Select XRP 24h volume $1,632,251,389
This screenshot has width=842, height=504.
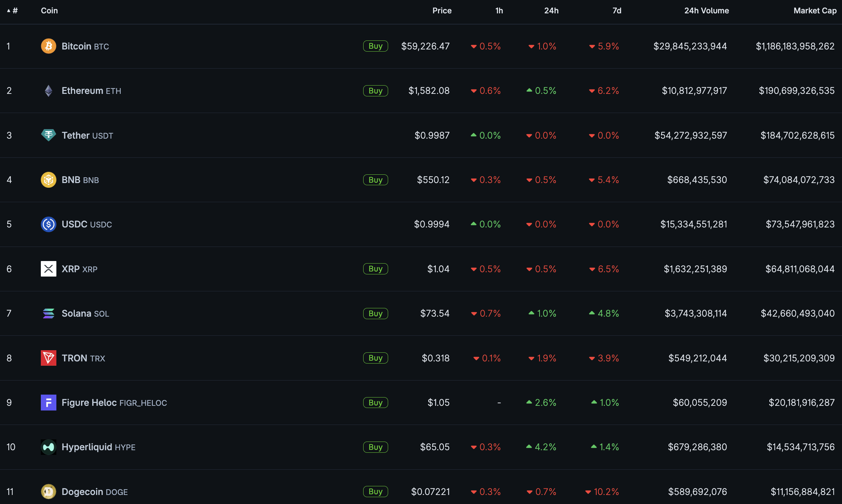[695, 269]
